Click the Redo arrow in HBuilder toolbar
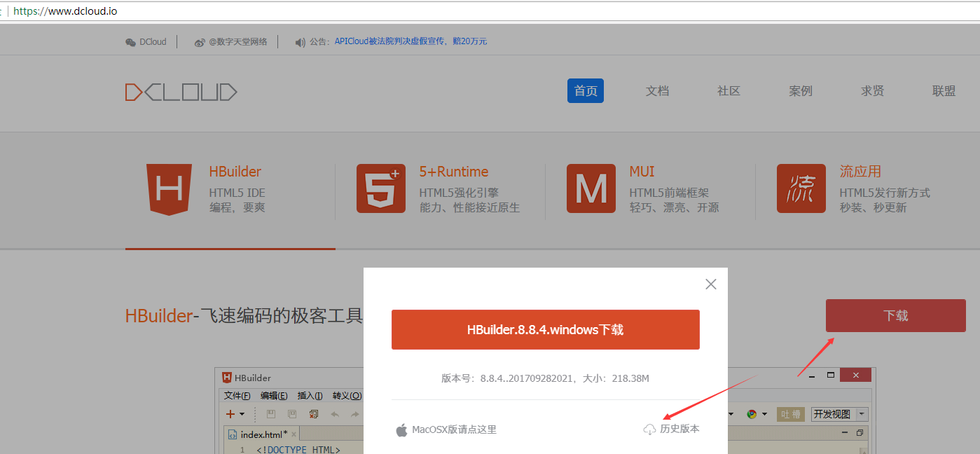Image resolution: width=980 pixels, height=454 pixels. tap(355, 414)
